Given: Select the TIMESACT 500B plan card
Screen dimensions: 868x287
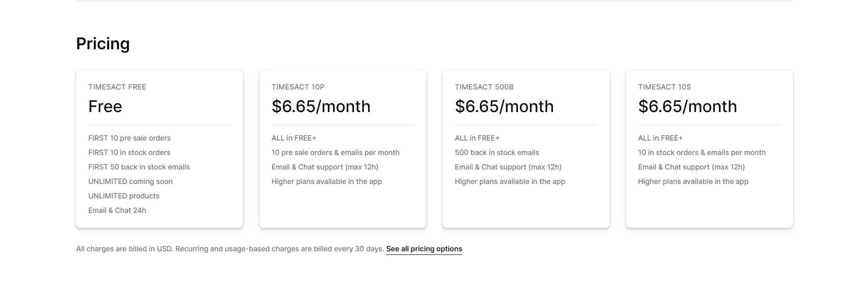Looking at the screenshot, I should (526, 149).
